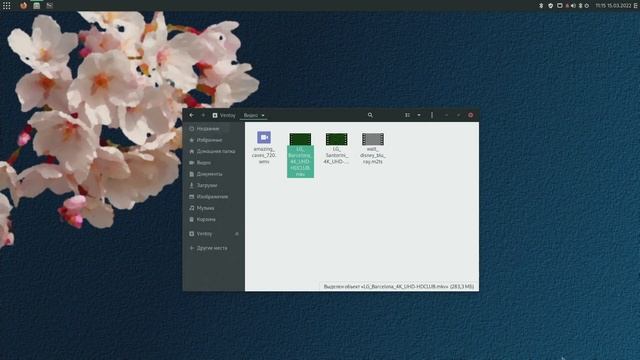Open Музыка in the sidebar
Image resolution: width=640 pixels, height=360 pixels.
pyautogui.click(x=213, y=208)
